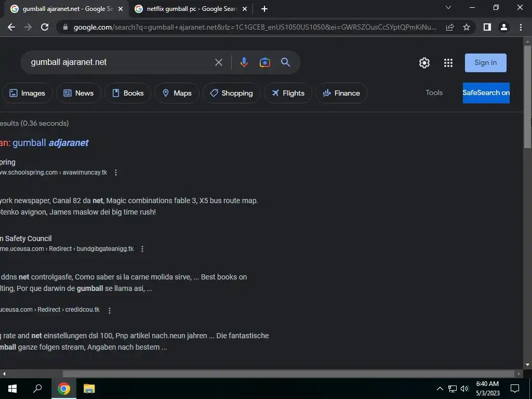
Task: Filter results by Images
Action: coord(27,93)
